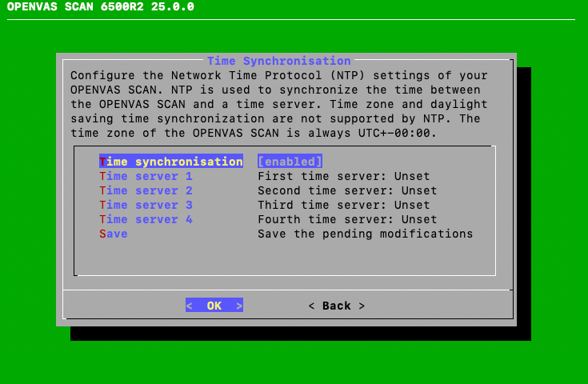This screenshot has width=588, height=384.
Task: Click 'Save the pending modifications' description
Action: pos(365,234)
